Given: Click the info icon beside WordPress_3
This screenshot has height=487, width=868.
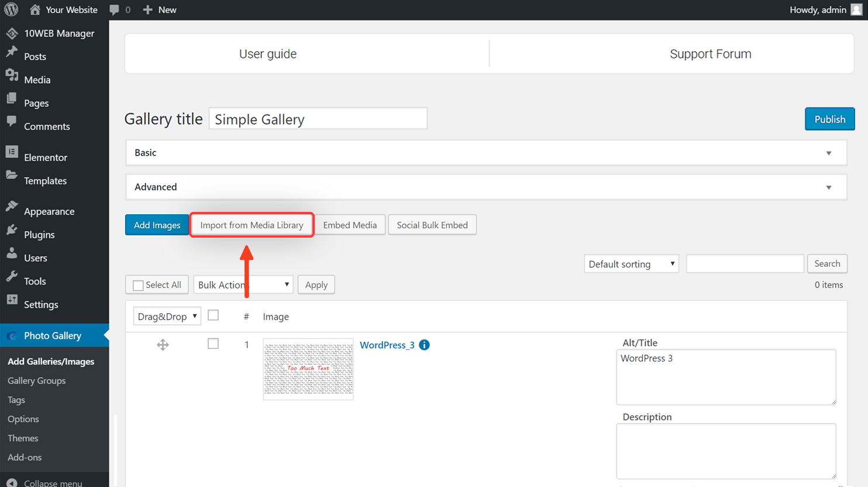Looking at the screenshot, I should coord(425,345).
